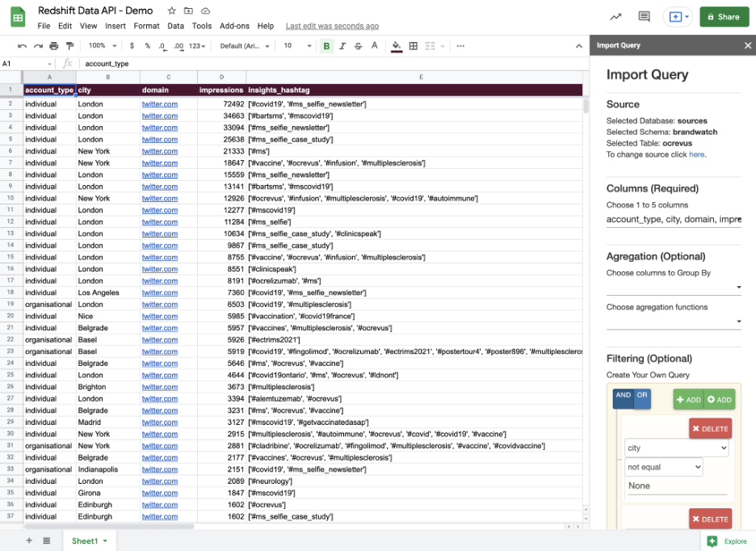This screenshot has height=551, width=756.
Task: Open the not equal operator dropdown
Action: [663, 467]
